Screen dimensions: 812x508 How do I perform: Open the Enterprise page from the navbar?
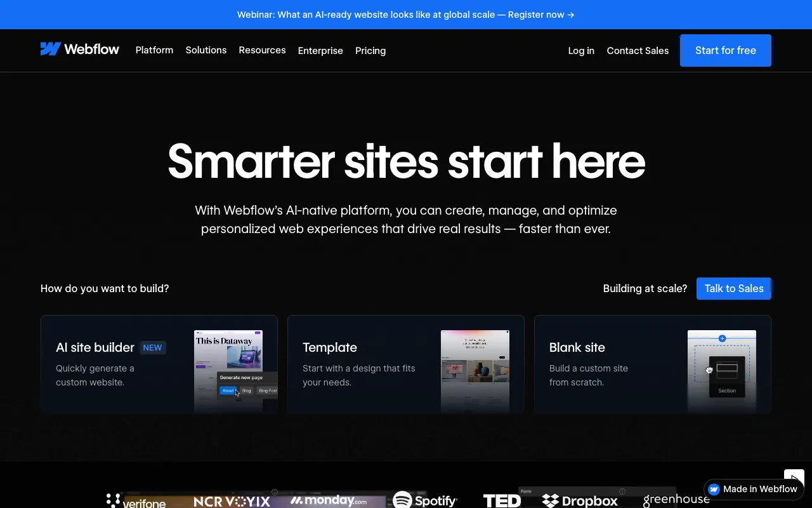tap(320, 50)
